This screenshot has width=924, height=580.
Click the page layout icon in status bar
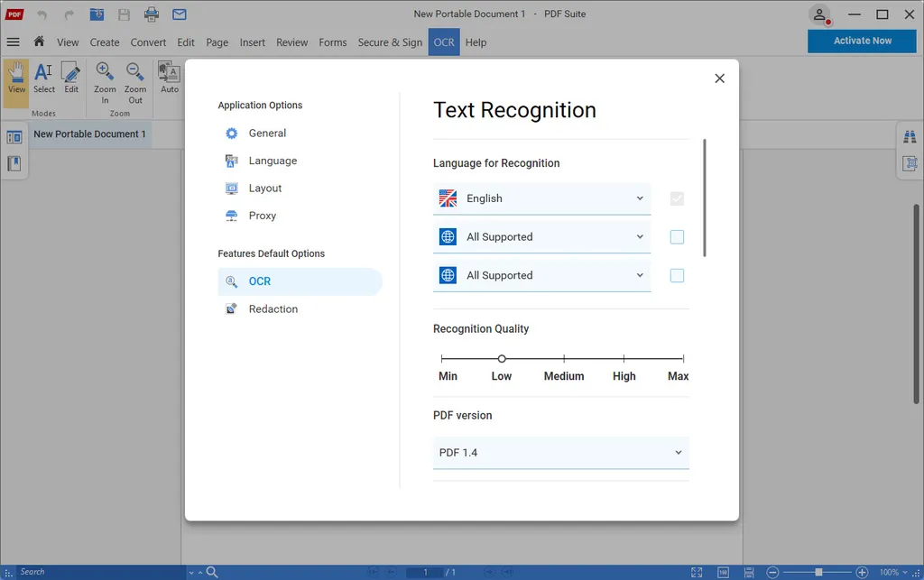749,572
